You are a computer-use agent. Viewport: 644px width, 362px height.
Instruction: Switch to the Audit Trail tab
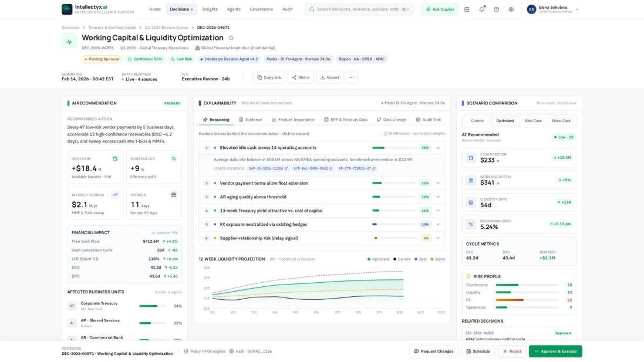pos(428,120)
